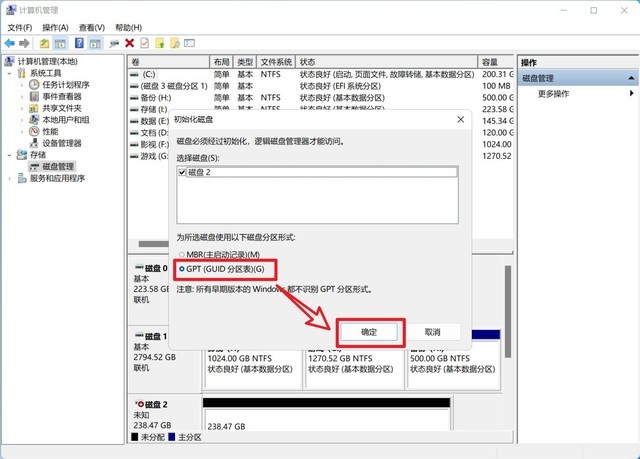Collapse the 存储 tree node

tap(11, 155)
